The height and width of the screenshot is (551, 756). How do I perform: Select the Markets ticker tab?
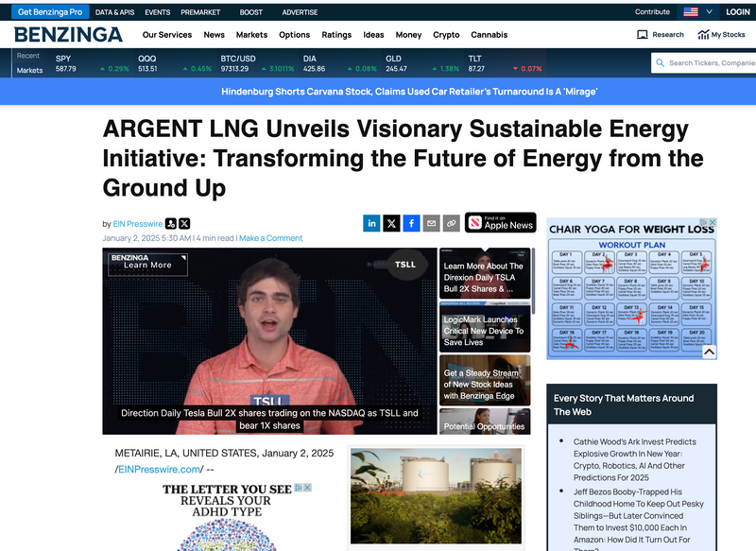pos(29,70)
